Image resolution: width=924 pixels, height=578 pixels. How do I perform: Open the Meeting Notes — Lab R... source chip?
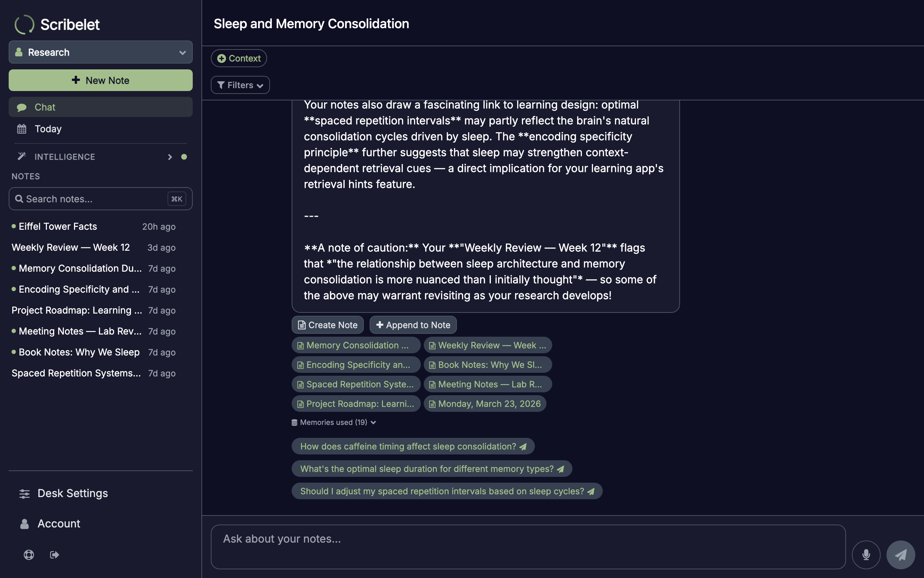pyautogui.click(x=488, y=384)
